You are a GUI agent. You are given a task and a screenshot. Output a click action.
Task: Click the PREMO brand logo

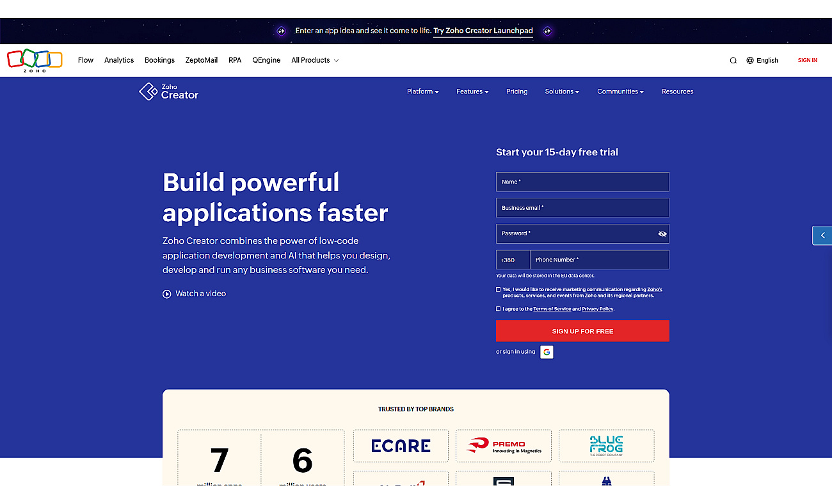point(504,446)
